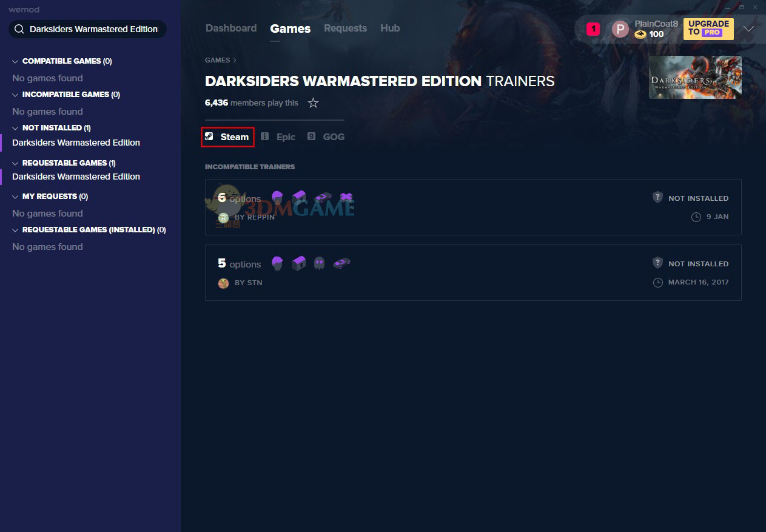Switch to the Games tab
Viewport: 766px width, 532px height.
291,29
